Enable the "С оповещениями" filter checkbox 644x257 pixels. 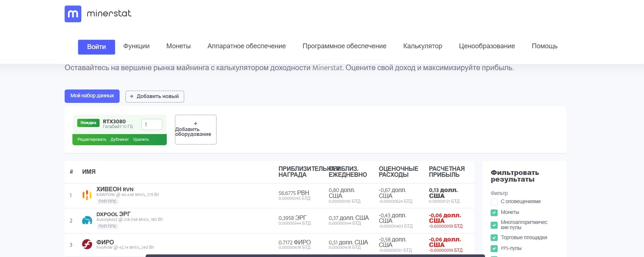click(494, 202)
